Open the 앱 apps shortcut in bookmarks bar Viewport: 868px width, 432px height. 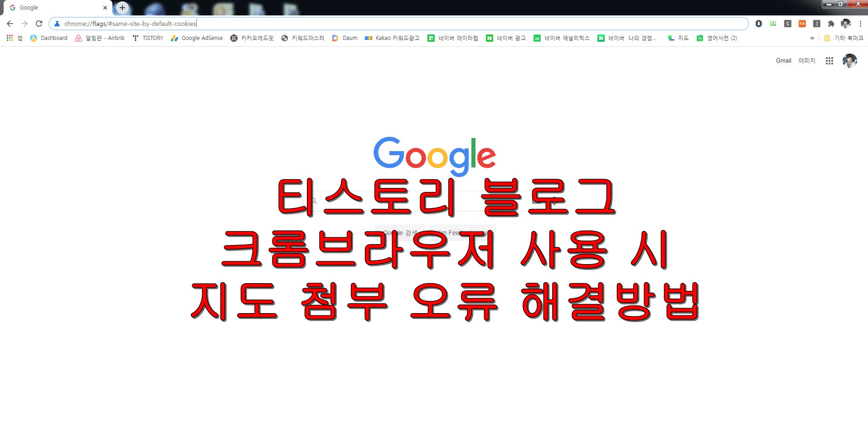(x=15, y=38)
